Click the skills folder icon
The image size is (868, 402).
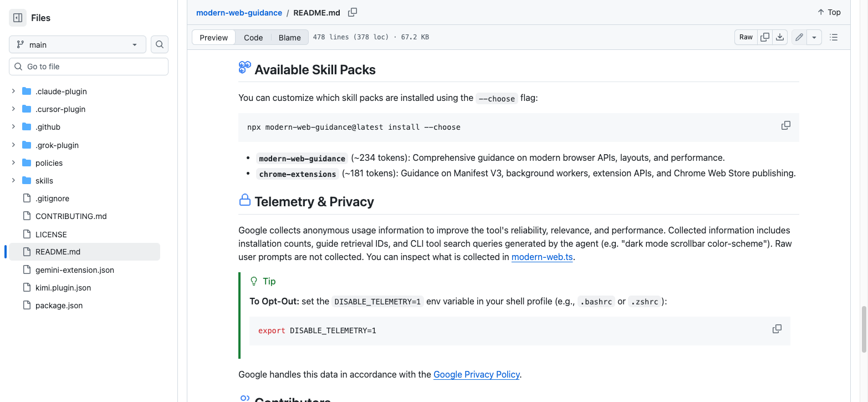coord(27,180)
